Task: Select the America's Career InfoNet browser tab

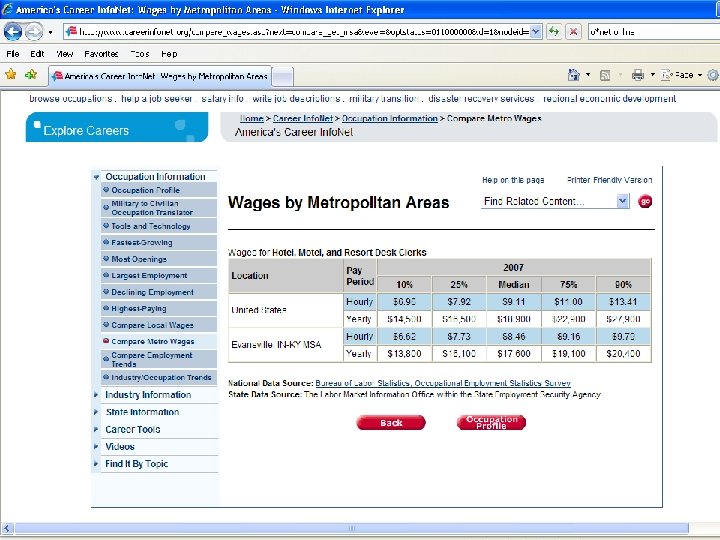Action: point(160,76)
